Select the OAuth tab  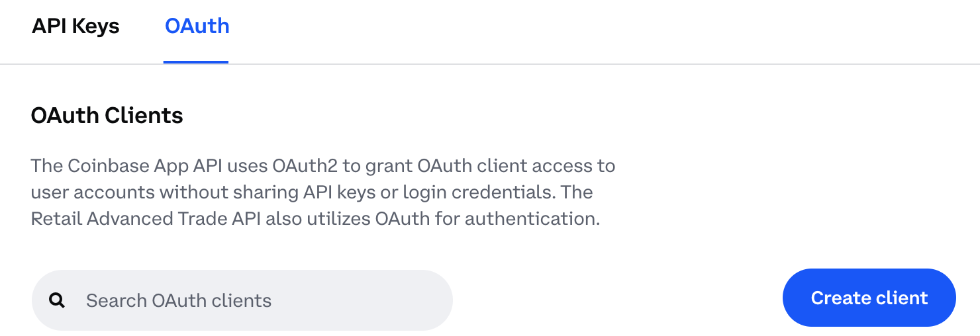pyautogui.click(x=197, y=26)
